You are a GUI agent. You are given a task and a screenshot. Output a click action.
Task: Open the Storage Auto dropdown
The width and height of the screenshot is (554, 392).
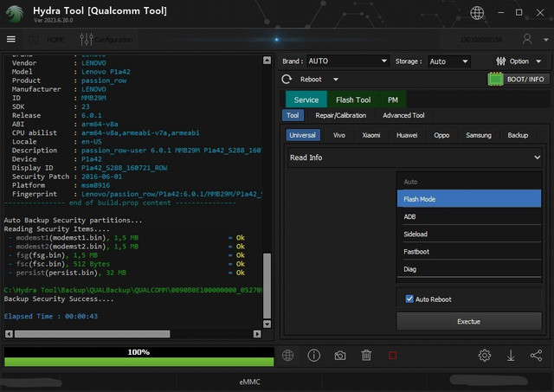click(x=449, y=61)
